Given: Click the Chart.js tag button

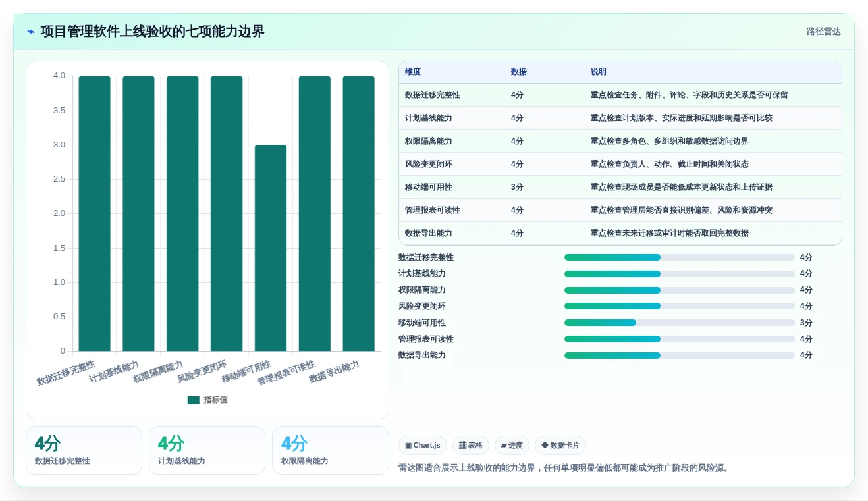Looking at the screenshot, I should pos(423,446).
